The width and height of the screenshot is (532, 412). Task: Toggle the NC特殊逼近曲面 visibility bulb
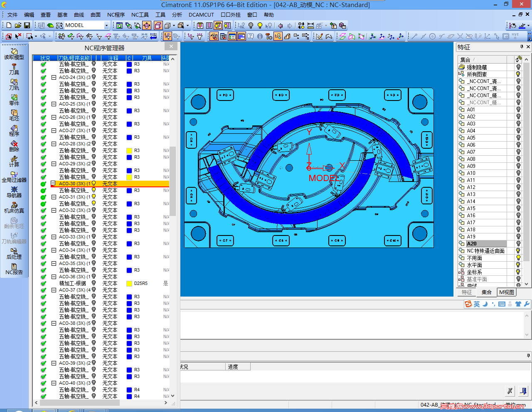point(518,251)
